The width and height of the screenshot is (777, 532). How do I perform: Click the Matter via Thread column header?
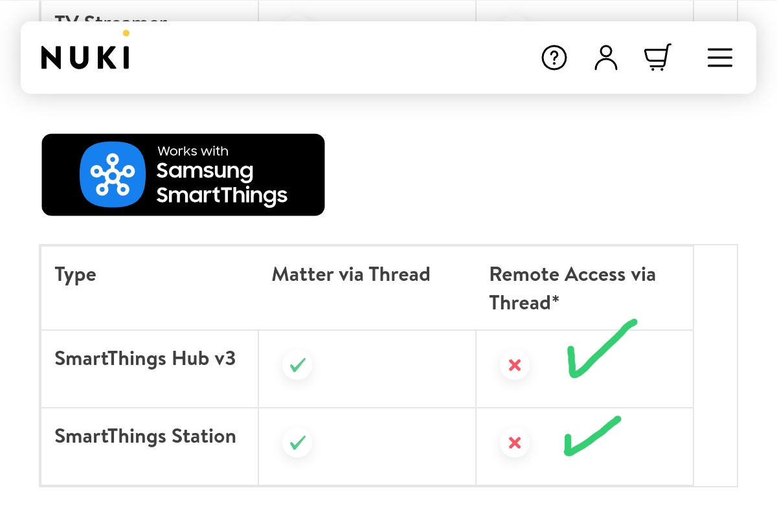[x=351, y=274]
